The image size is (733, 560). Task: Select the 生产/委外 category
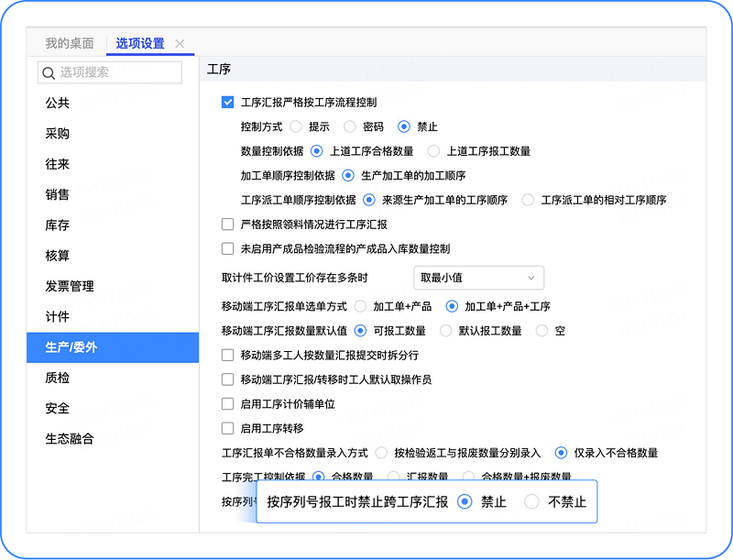pos(113,347)
